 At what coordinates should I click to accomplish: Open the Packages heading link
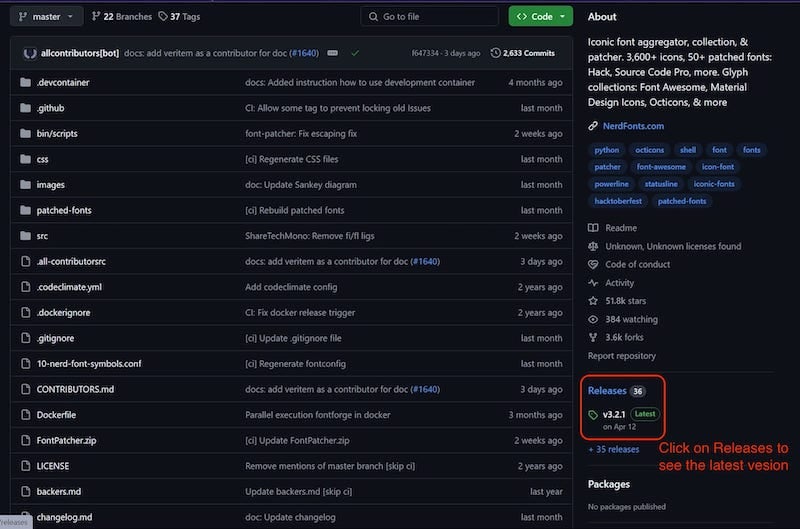[609, 484]
